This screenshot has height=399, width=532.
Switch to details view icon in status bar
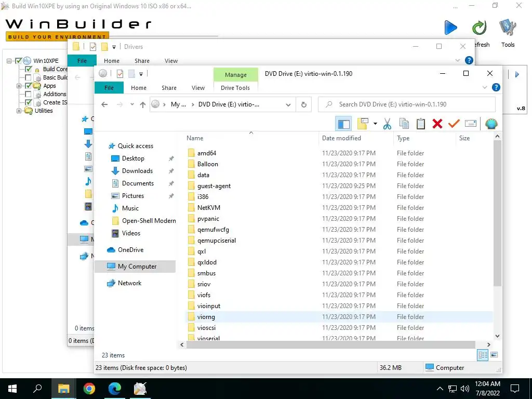pos(483,355)
